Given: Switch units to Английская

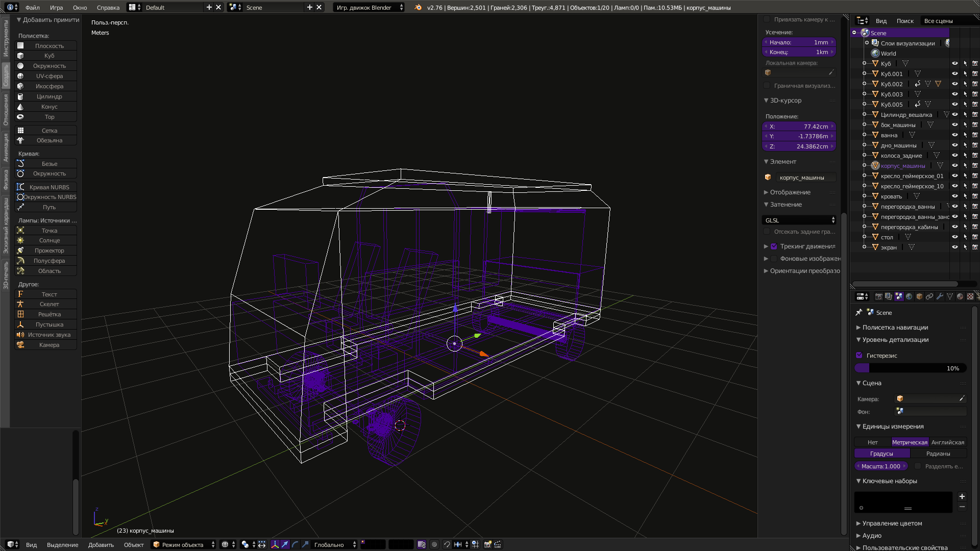Looking at the screenshot, I should coord(948,442).
